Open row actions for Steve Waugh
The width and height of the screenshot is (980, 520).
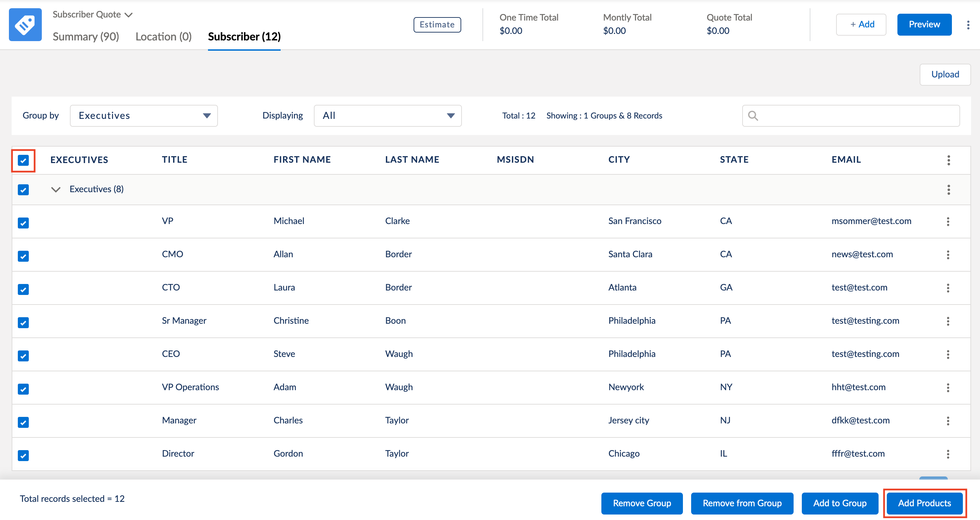(948, 354)
